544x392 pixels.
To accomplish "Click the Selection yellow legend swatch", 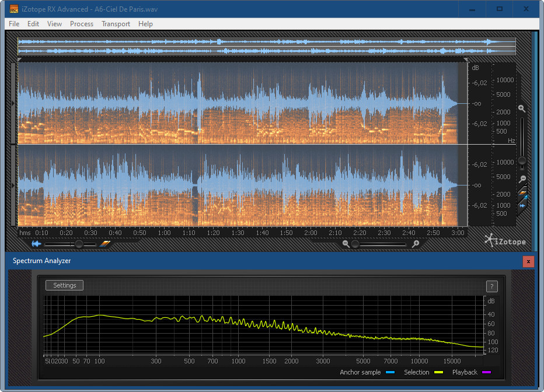I will click(x=438, y=372).
